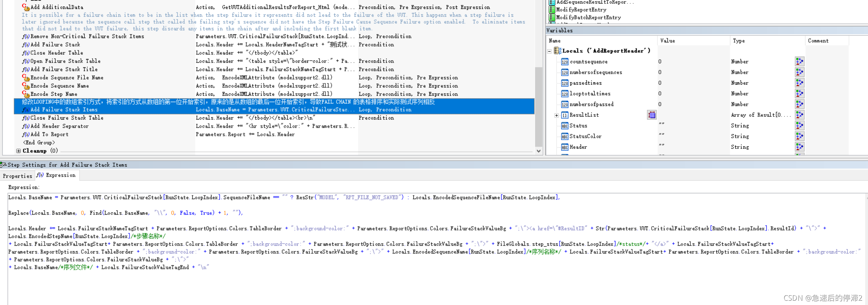Click the value cell of numbersofpassed
Viewport: 868px width, 305px height.
[x=693, y=104]
